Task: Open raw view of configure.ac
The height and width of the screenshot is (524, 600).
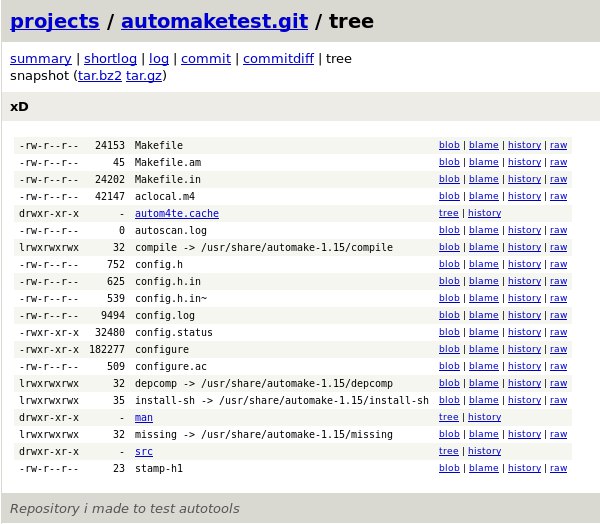Action: pos(558,366)
